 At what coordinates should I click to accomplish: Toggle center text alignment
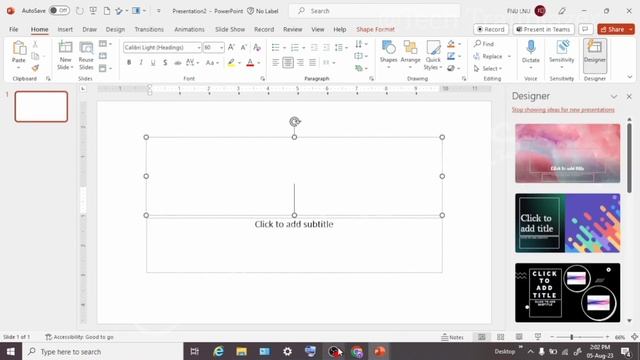point(288,62)
